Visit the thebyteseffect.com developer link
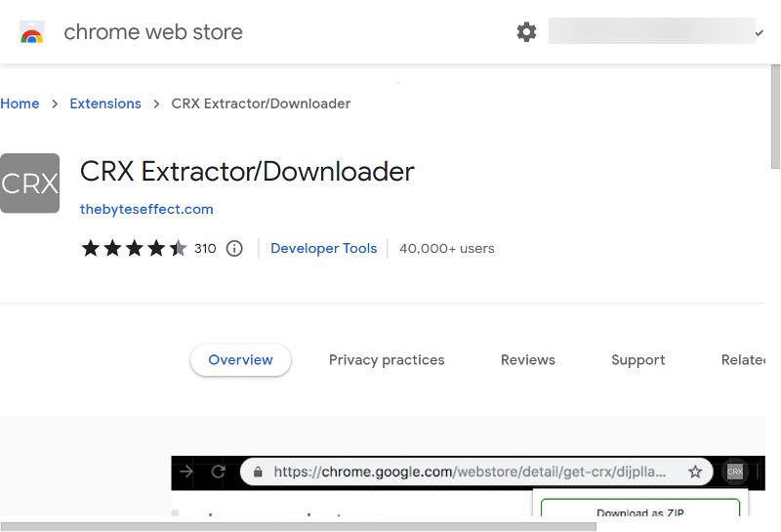The image size is (781, 532). (146, 209)
